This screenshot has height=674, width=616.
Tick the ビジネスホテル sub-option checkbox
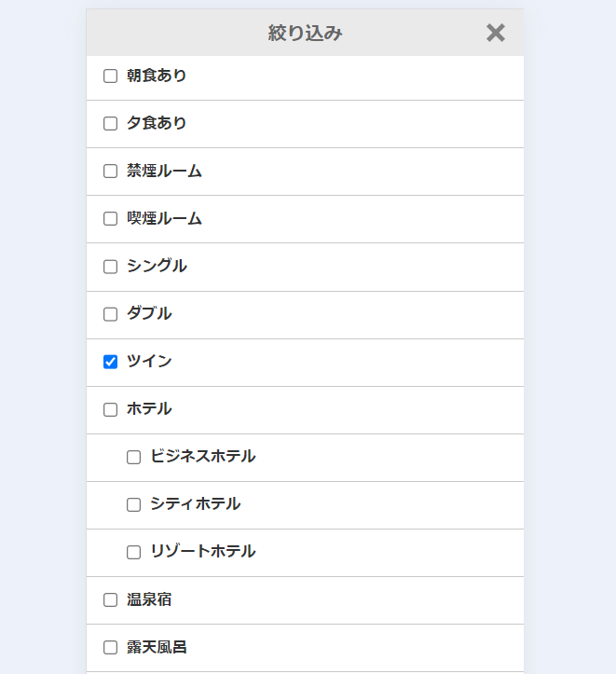(133, 458)
